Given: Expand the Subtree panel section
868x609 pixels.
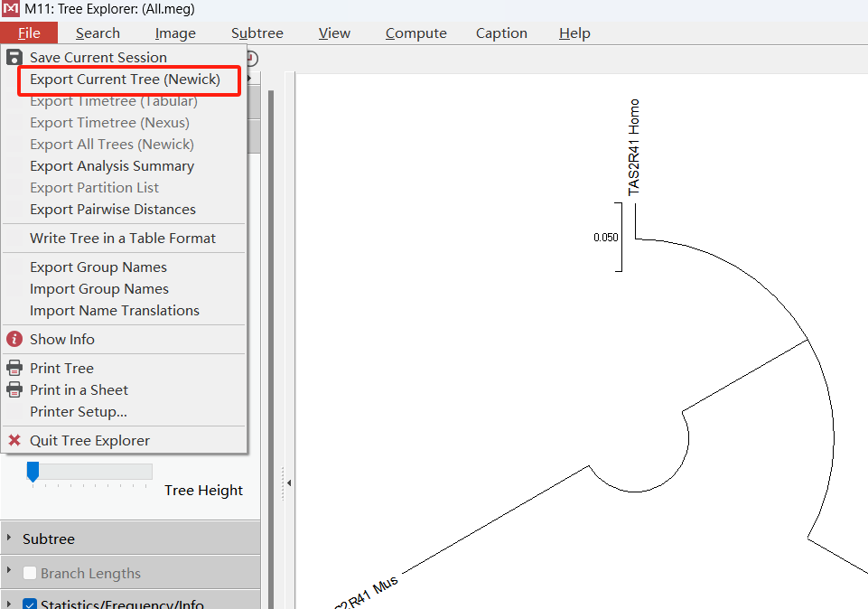Looking at the screenshot, I should (x=9, y=538).
